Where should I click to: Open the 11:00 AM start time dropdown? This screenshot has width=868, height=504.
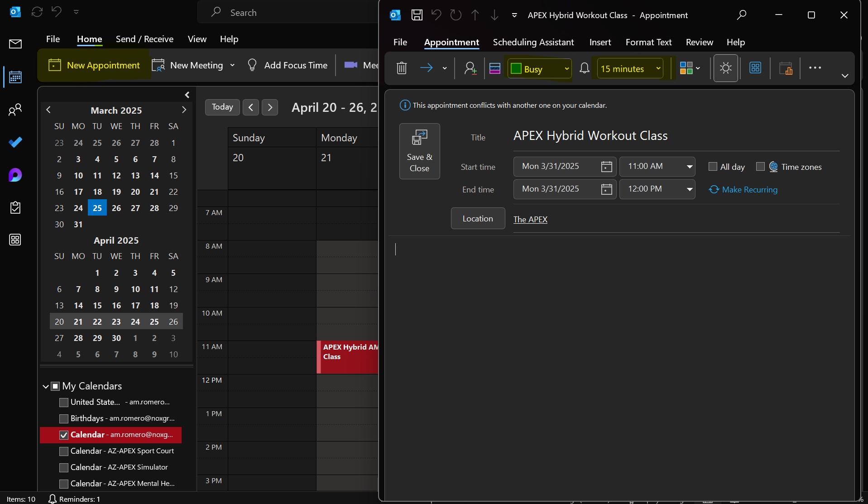coord(690,167)
